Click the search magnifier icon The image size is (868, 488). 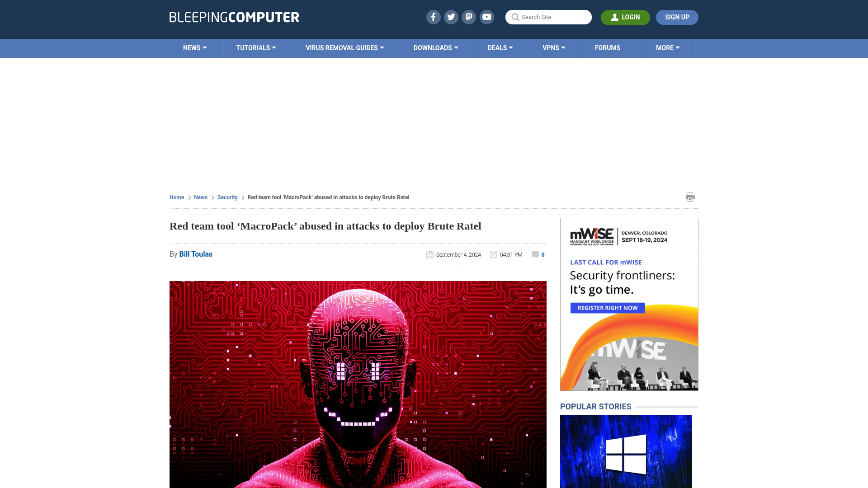[515, 17]
